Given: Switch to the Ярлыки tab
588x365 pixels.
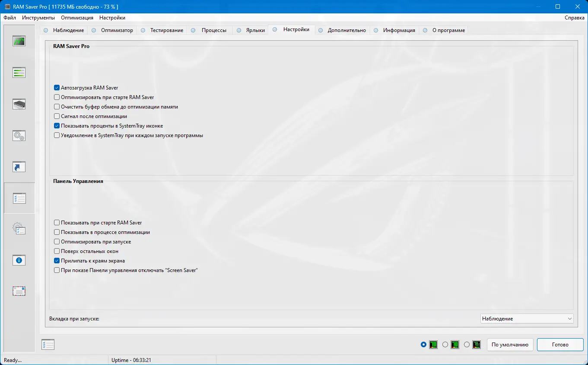Looking at the screenshot, I should (x=251, y=30).
